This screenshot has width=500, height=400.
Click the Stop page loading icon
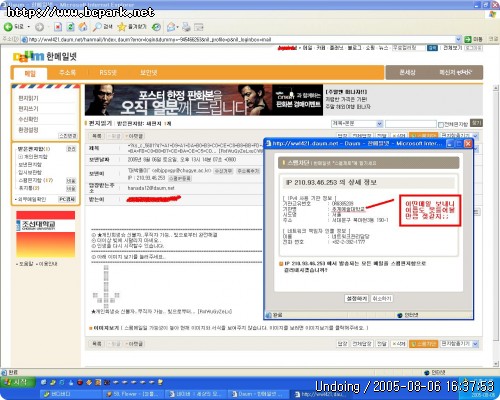point(58,27)
